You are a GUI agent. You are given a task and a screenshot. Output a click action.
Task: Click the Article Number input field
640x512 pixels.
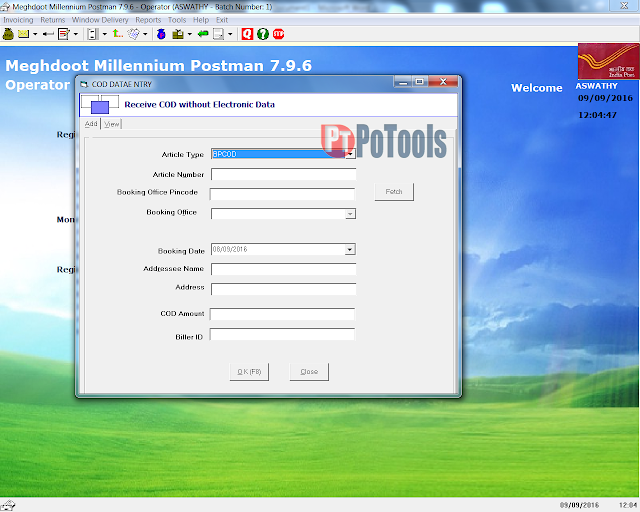point(283,174)
